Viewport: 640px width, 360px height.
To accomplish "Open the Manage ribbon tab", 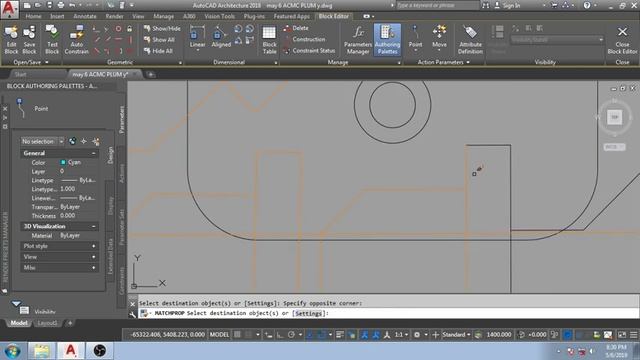I will [163, 16].
